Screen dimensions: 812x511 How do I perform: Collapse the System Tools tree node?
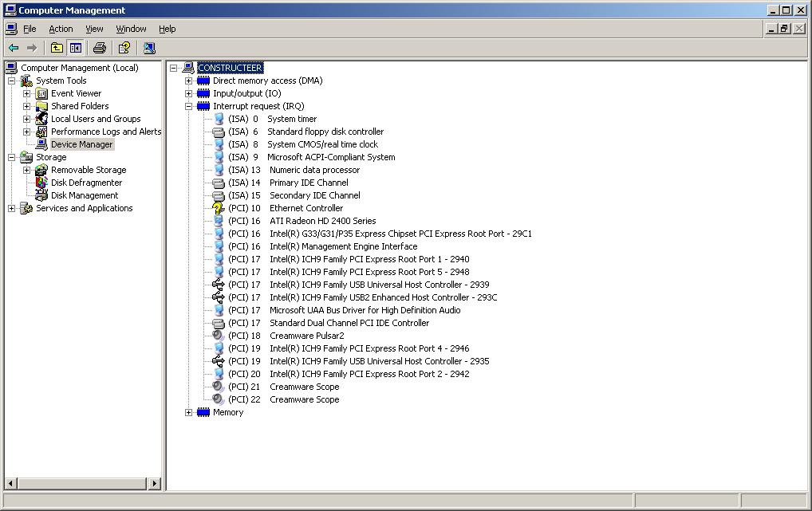click(x=11, y=81)
